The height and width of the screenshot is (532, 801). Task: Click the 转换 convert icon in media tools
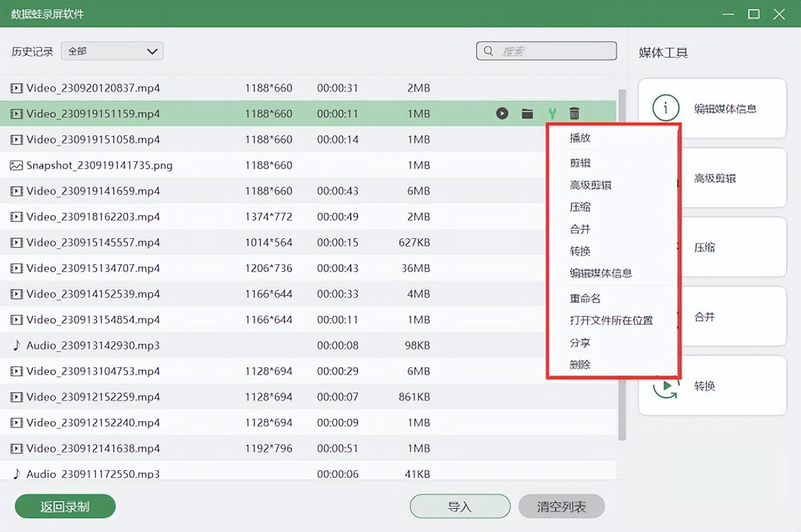tap(665, 387)
